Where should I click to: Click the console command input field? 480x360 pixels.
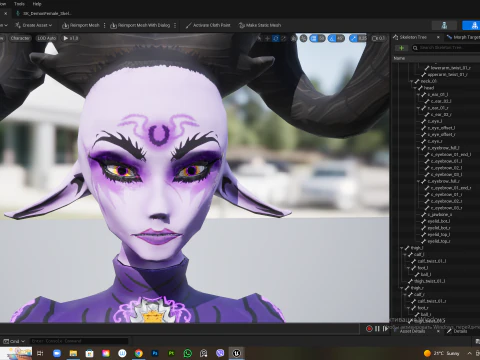[x=79, y=341]
